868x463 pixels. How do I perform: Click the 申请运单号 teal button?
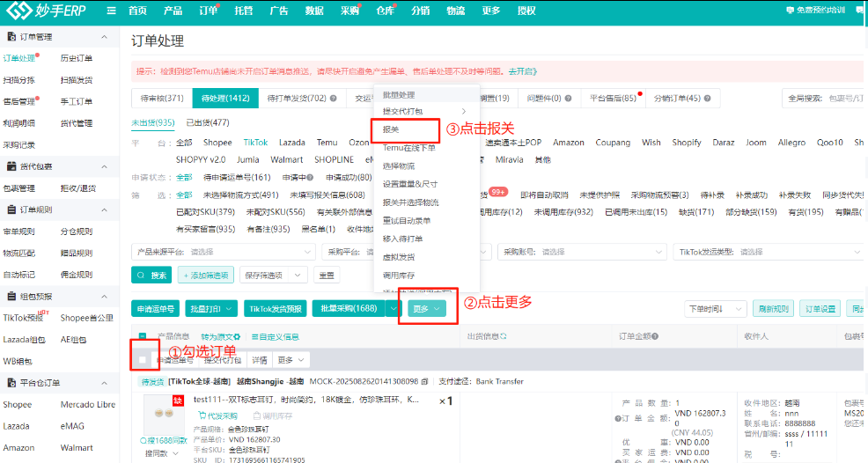[x=156, y=308]
